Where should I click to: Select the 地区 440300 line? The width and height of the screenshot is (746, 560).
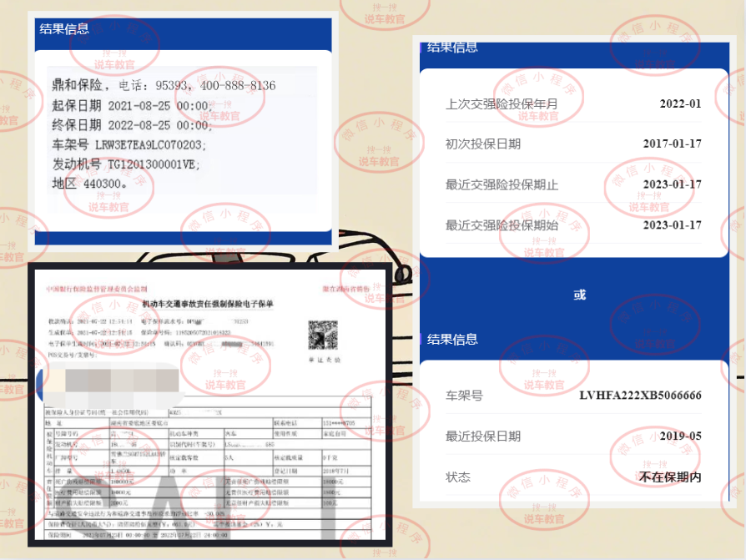(x=89, y=184)
